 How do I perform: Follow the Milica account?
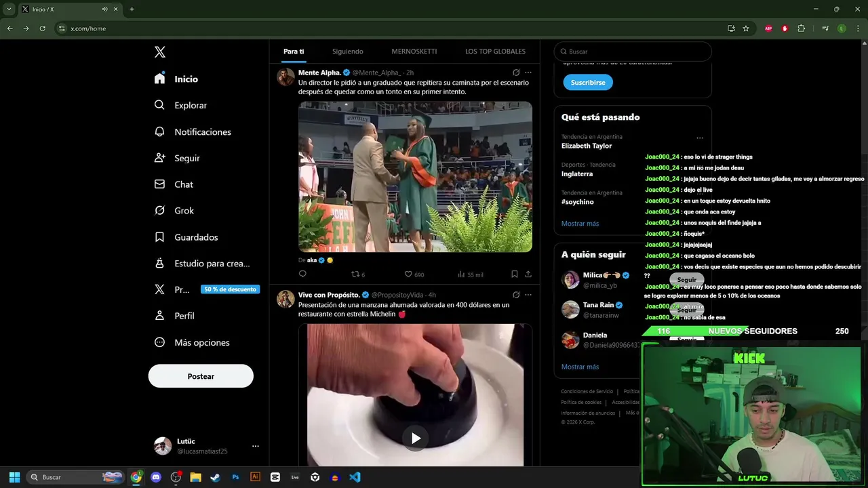click(686, 280)
